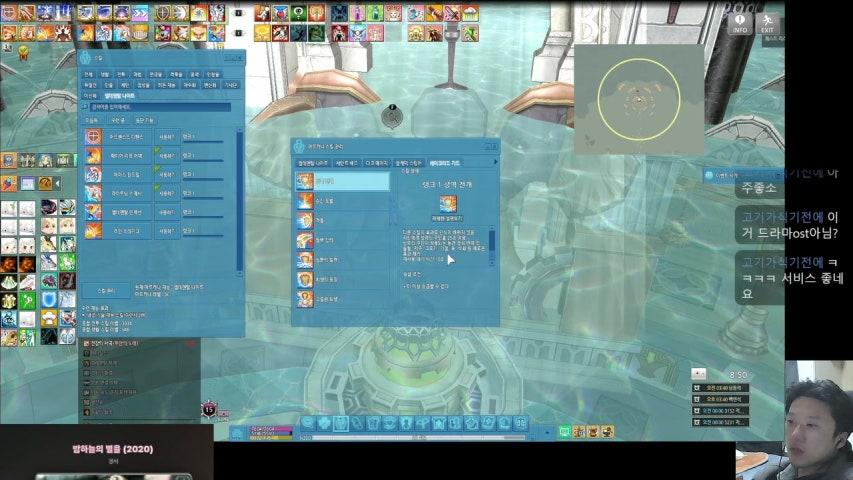The width and height of the screenshot is (853, 480).
Task: Click the large skill icon above 자세한 설명보기
Action: (x=448, y=204)
